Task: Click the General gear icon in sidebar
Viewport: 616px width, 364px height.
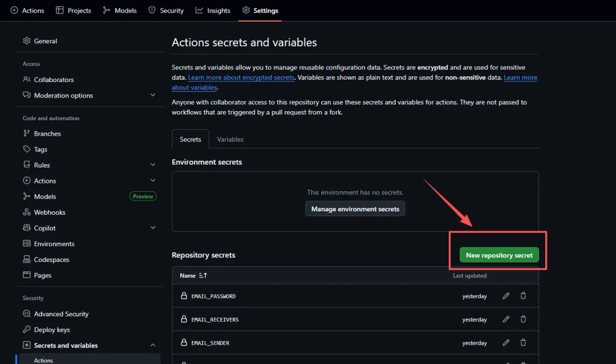Action: (27, 41)
